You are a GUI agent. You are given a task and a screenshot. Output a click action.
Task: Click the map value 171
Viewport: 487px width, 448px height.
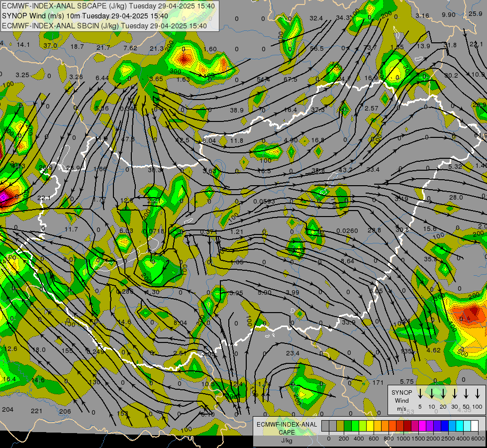(x=378, y=383)
